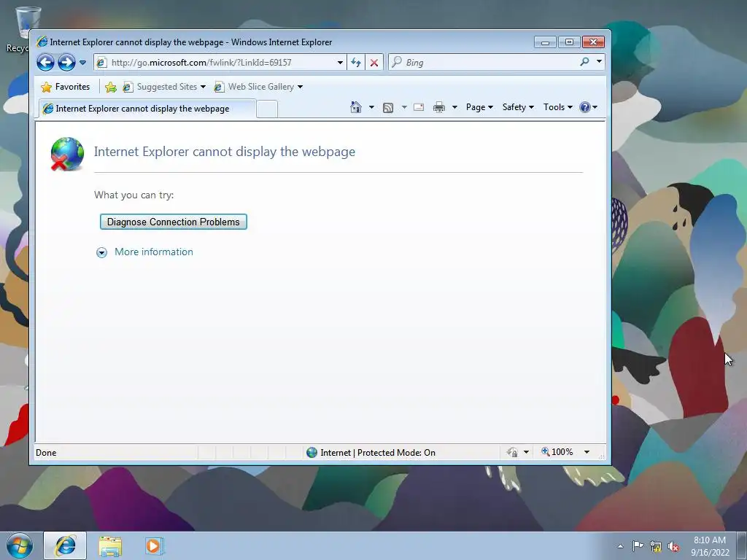This screenshot has height=560, width=747.
Task: Click the Action Center flag icon
Action: point(638,546)
